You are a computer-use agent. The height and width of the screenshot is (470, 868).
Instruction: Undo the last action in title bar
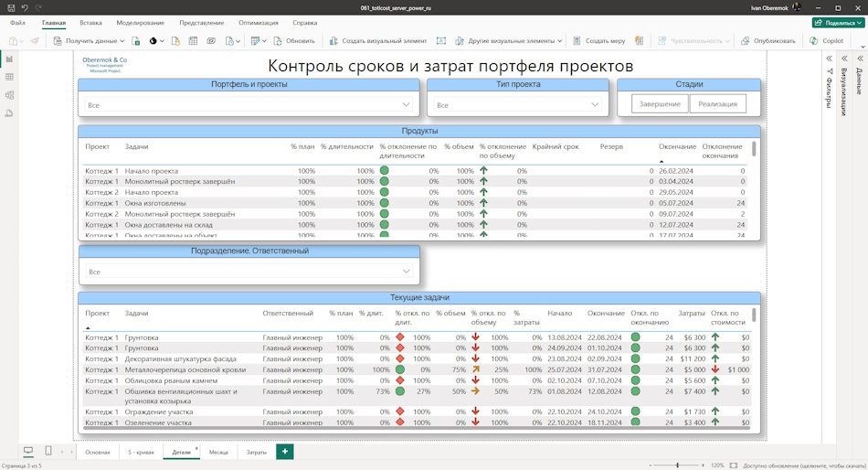coord(25,7)
